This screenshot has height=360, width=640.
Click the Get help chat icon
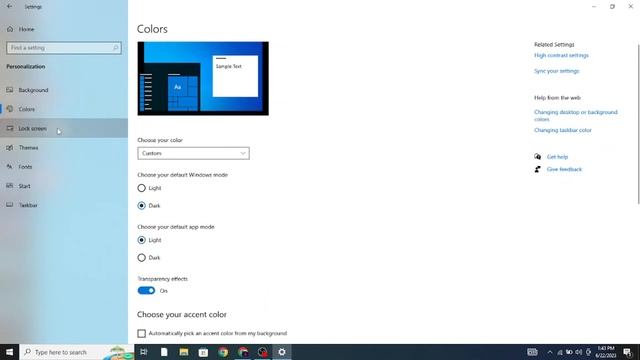click(x=538, y=157)
